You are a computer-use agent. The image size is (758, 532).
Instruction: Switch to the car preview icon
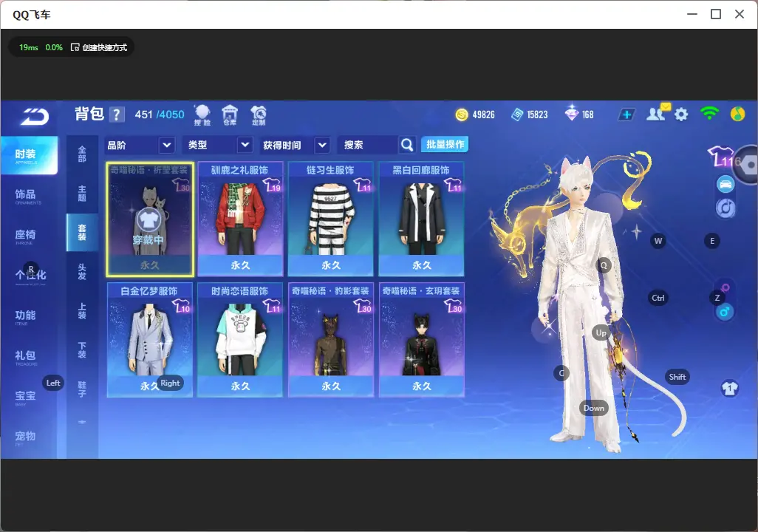pyautogui.click(x=725, y=184)
